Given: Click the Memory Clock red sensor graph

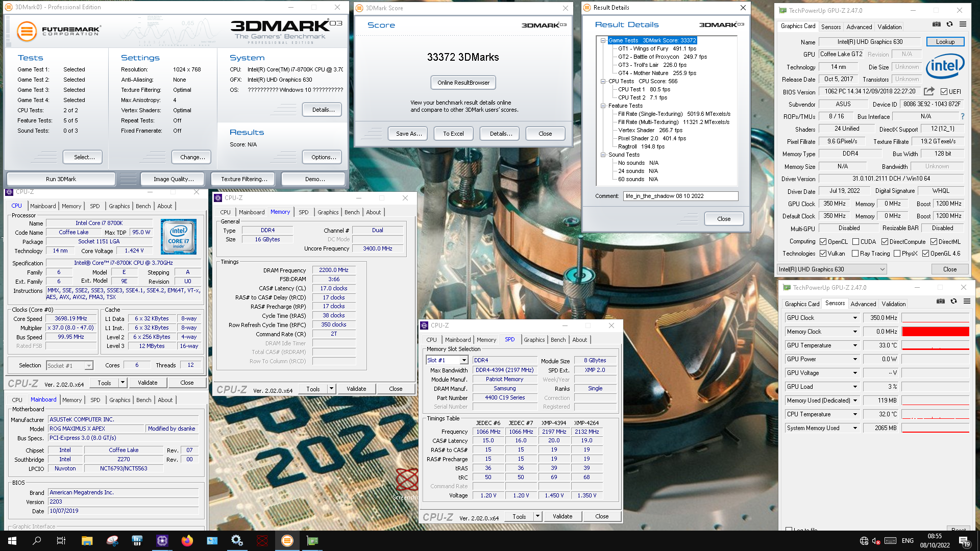Looking at the screenshot, I should pos(935,332).
